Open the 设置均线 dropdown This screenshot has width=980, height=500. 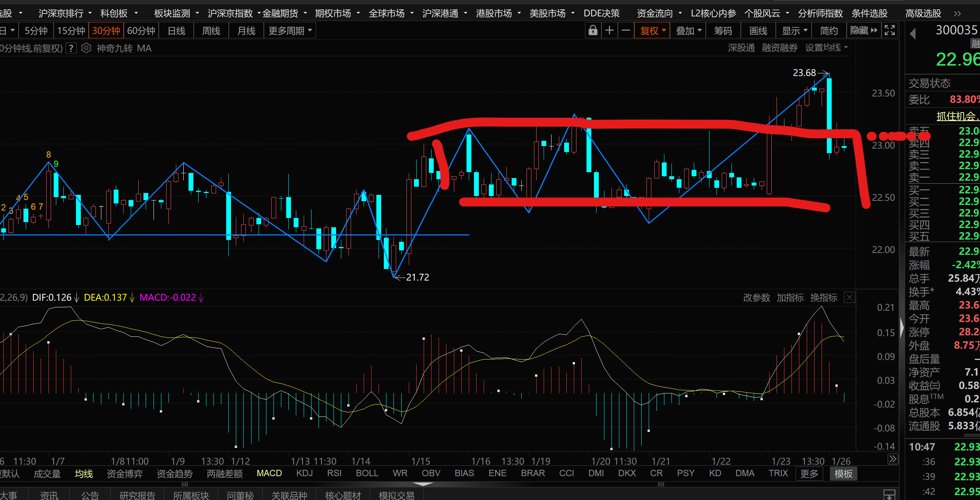coord(826,48)
